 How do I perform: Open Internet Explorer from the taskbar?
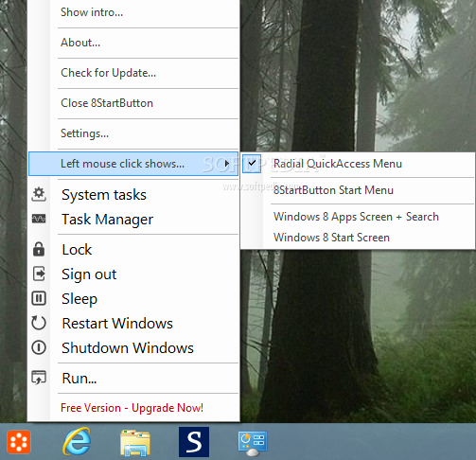pos(77,441)
